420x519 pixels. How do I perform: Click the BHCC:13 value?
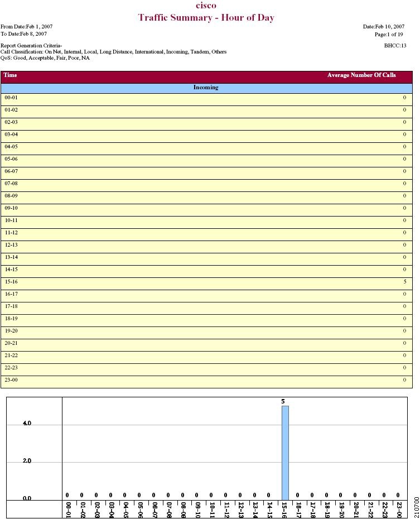[x=395, y=46]
